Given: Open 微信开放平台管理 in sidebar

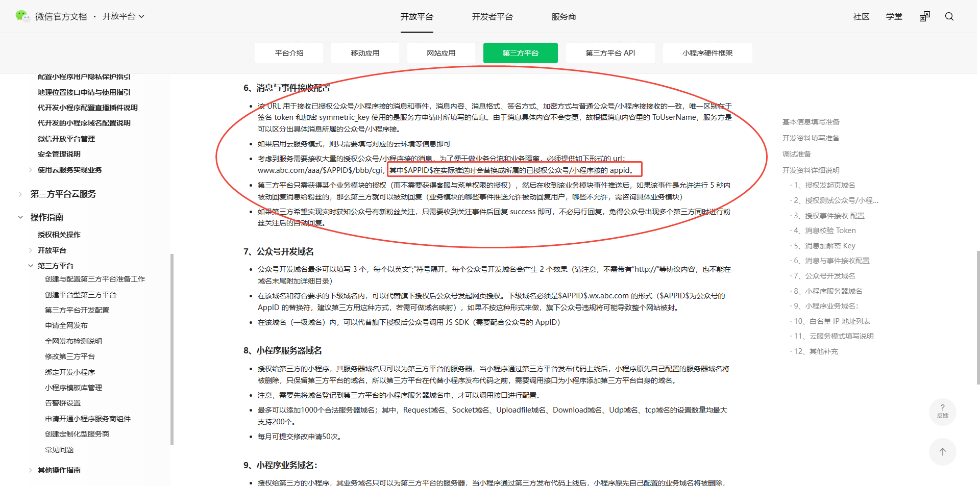Looking at the screenshot, I should 66,139.
